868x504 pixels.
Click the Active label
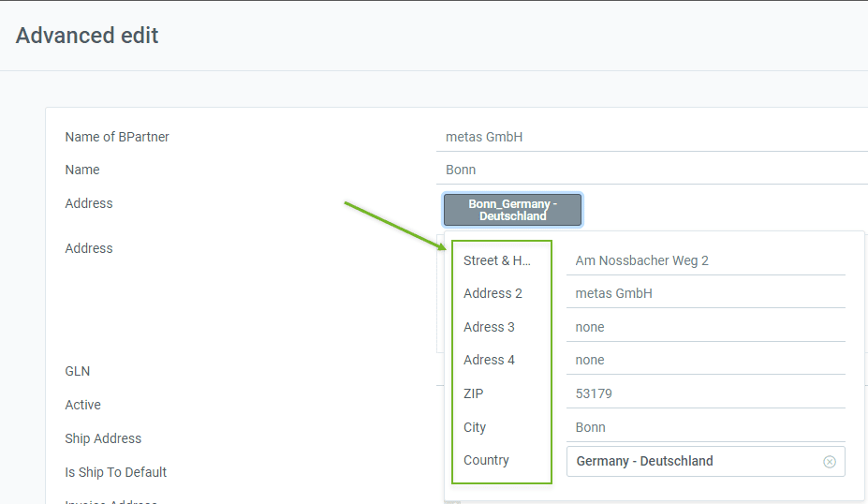(83, 405)
